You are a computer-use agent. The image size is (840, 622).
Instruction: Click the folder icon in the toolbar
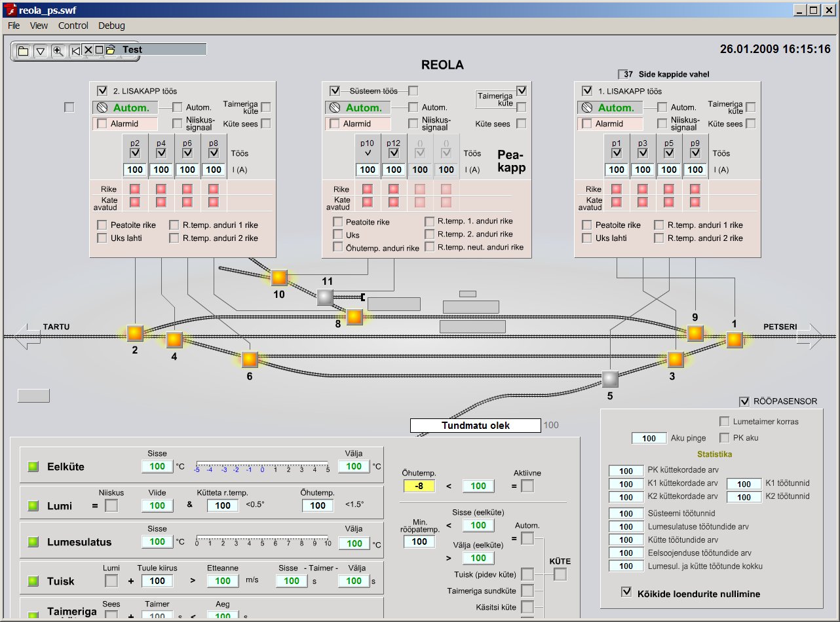pyautogui.click(x=23, y=51)
